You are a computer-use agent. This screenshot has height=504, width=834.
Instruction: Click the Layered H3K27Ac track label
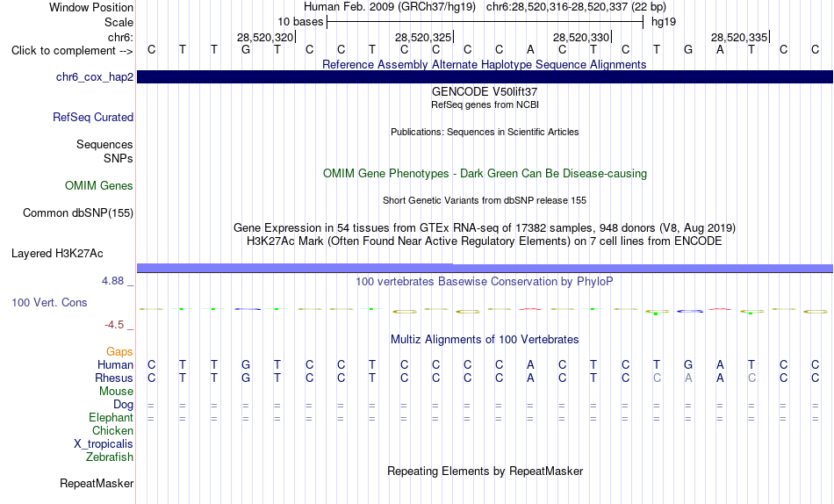pyautogui.click(x=57, y=254)
